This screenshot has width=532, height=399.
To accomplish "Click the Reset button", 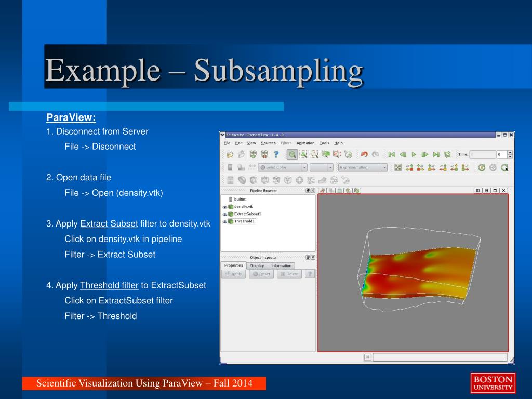I will click(x=261, y=274).
